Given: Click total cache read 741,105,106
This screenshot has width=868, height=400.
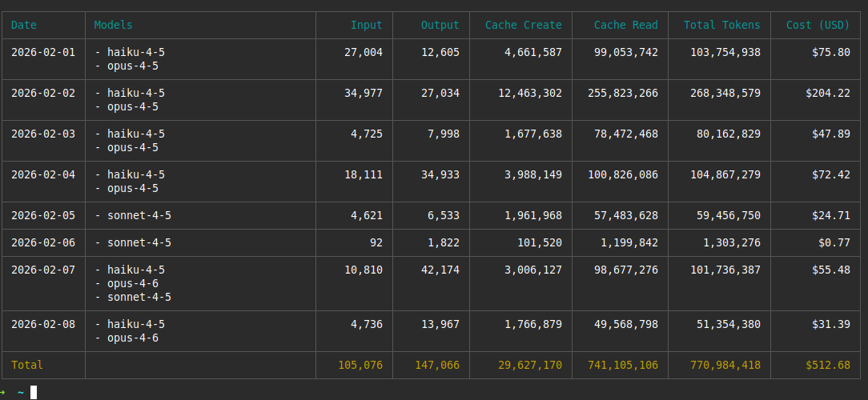Looking at the screenshot, I should point(623,365).
